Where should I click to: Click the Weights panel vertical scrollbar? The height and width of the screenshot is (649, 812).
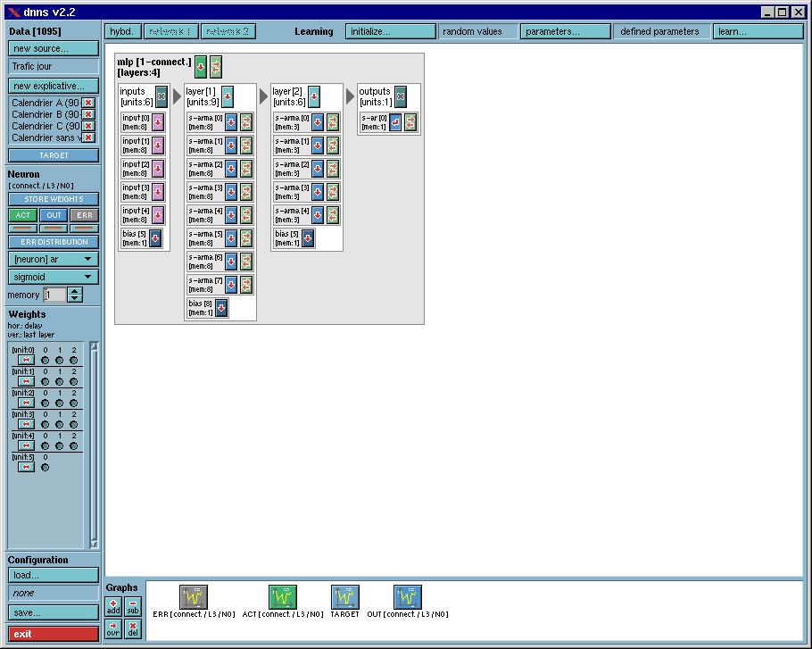94,445
